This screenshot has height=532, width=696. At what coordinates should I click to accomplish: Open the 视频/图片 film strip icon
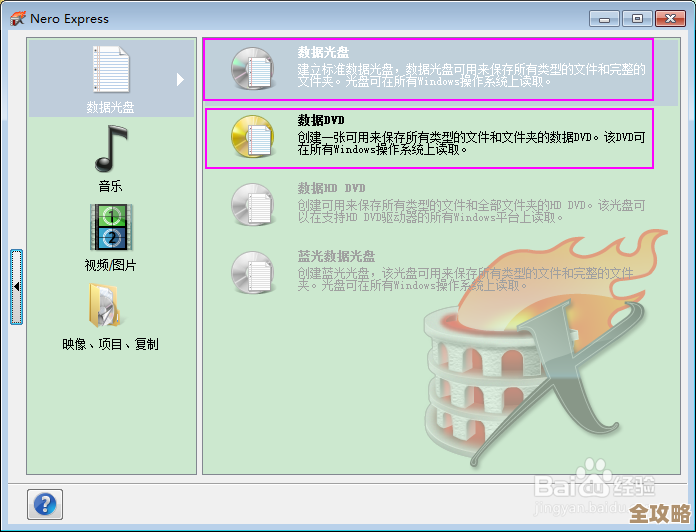point(111,227)
